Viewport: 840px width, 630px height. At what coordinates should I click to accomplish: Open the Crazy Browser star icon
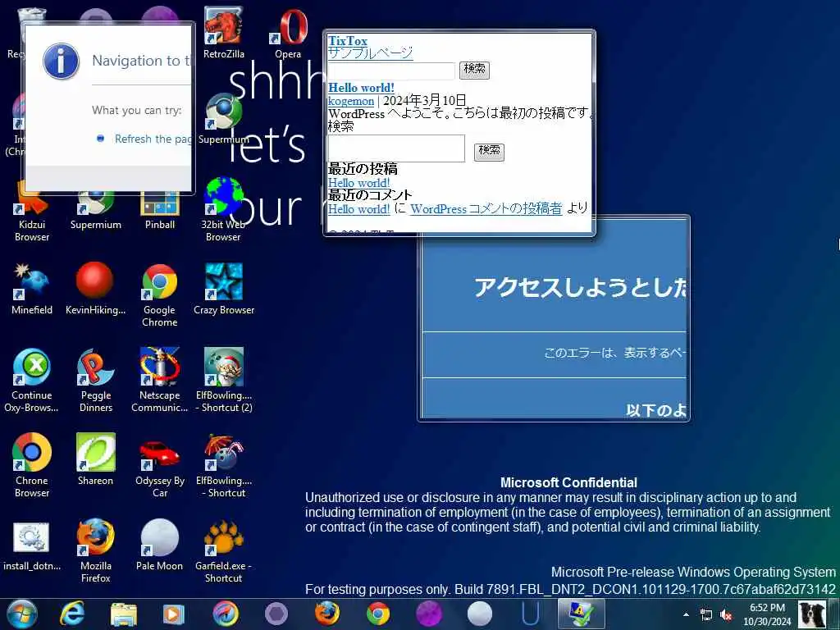point(224,288)
